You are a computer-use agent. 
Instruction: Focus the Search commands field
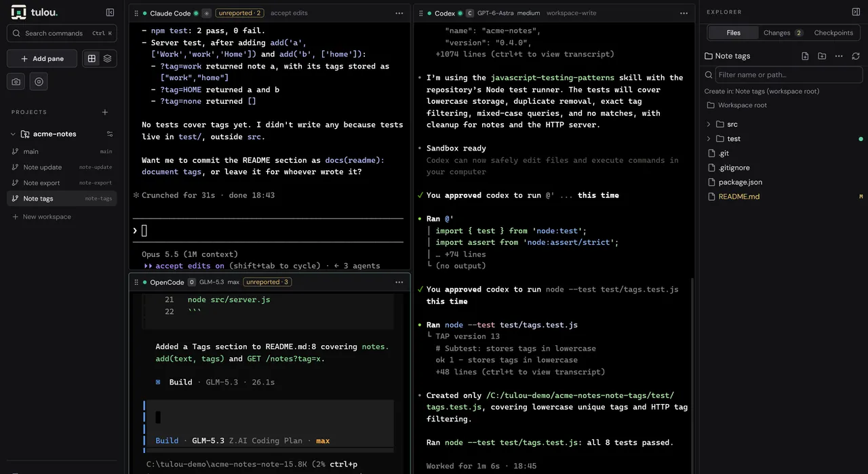[x=62, y=33]
